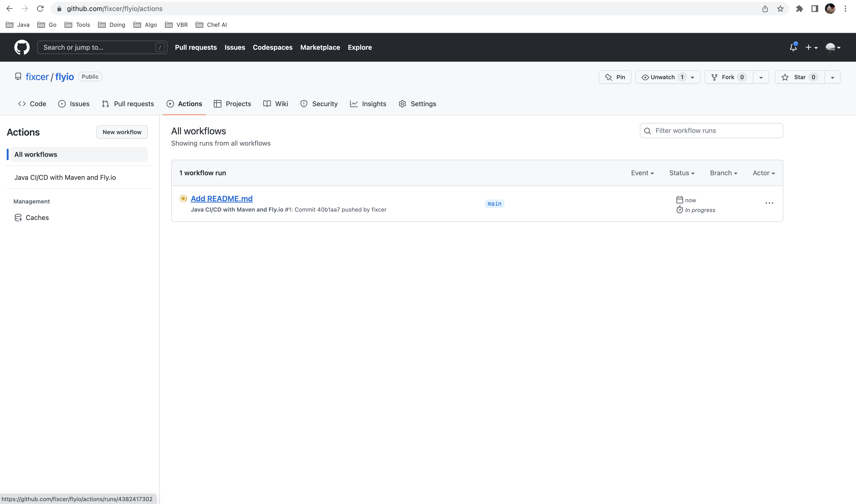Select Java CI/CD with Maven and Fly.io

click(65, 177)
